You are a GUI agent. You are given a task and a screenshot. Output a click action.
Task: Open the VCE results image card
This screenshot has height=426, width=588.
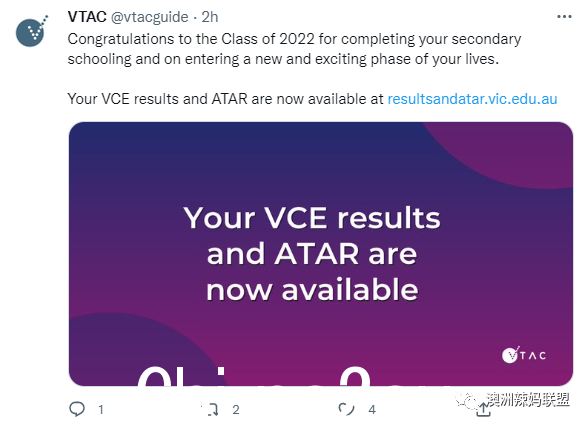point(321,254)
